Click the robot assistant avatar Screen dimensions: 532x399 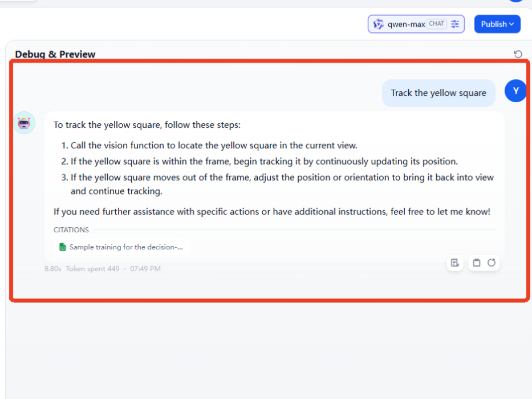(24, 123)
